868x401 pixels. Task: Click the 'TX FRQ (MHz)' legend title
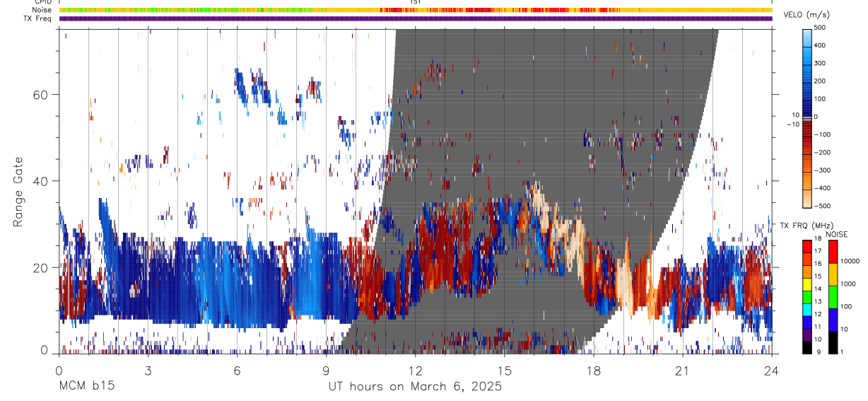(807, 226)
